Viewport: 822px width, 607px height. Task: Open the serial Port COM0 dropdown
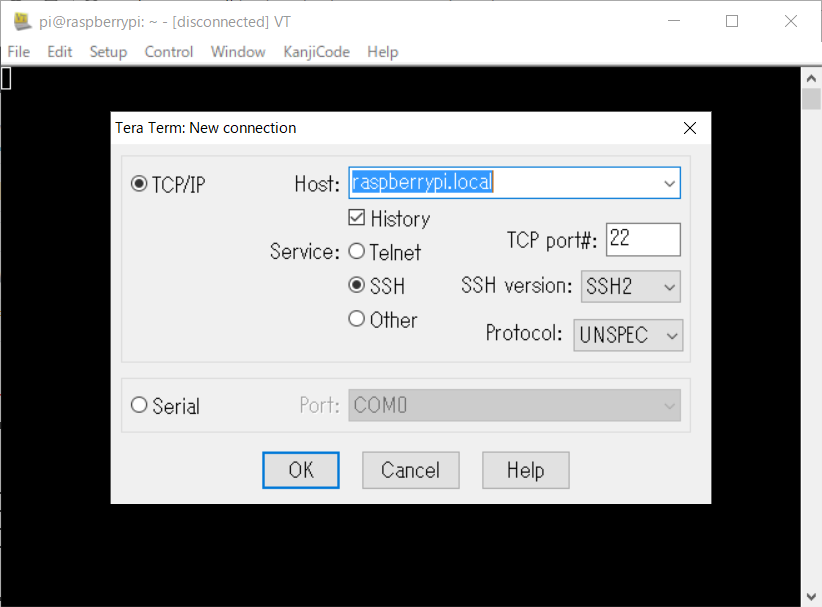(x=515, y=405)
